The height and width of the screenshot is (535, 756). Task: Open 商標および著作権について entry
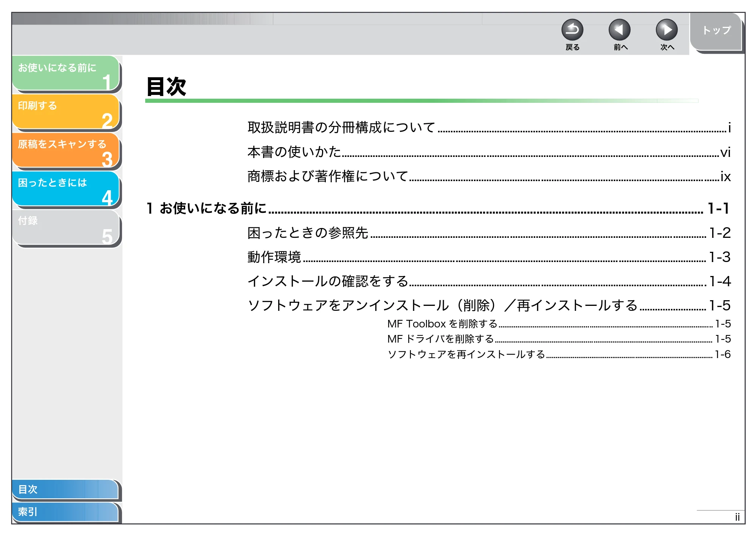coord(489,176)
